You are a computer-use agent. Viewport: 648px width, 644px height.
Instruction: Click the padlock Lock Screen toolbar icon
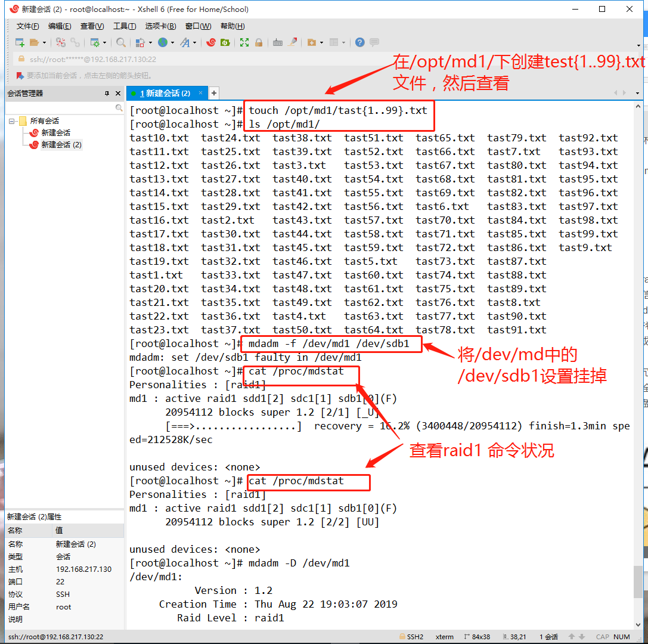point(259,42)
